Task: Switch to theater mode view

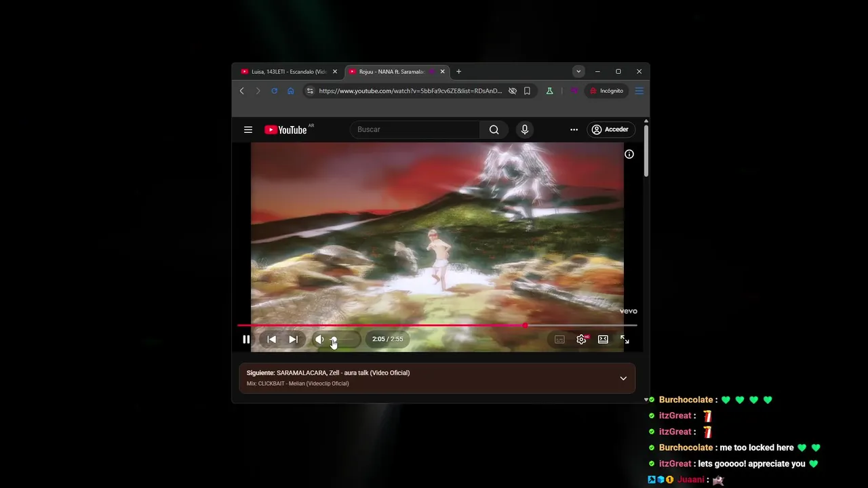Action: [x=603, y=340]
